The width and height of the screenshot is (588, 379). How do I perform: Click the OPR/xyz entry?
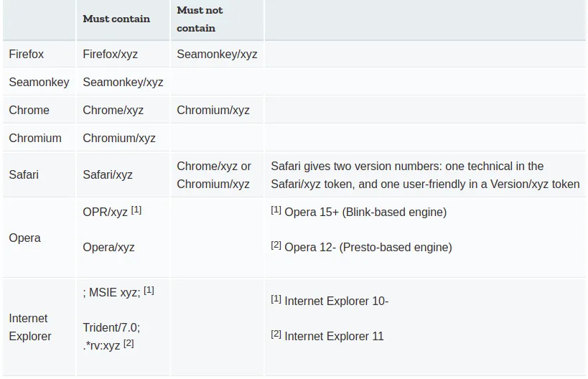106,212
